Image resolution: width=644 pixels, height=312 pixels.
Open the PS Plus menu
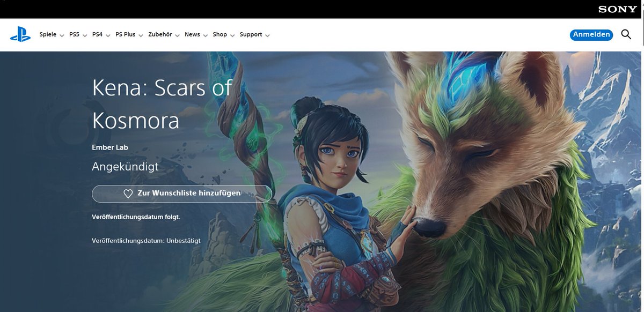[125, 34]
